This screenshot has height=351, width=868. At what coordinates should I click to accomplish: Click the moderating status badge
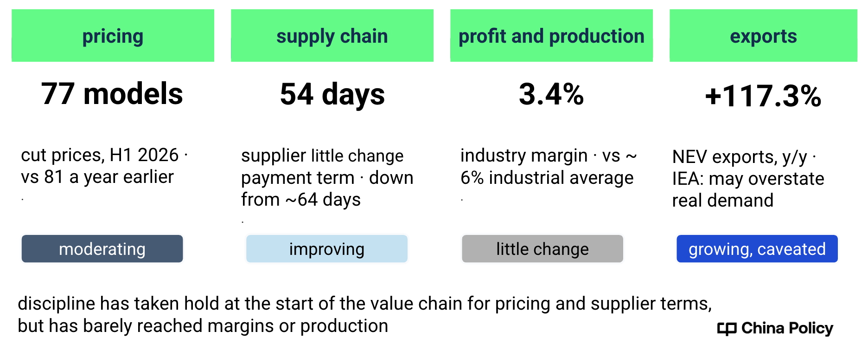tap(102, 249)
